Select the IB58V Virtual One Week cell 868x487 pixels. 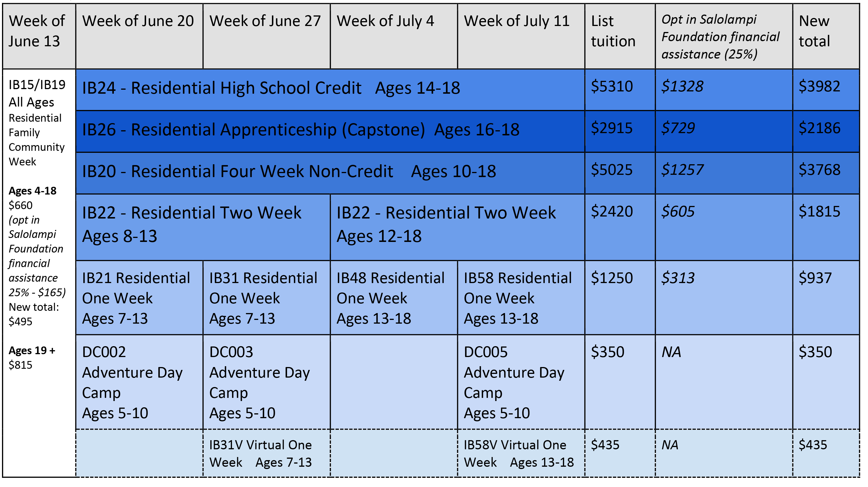click(x=518, y=454)
